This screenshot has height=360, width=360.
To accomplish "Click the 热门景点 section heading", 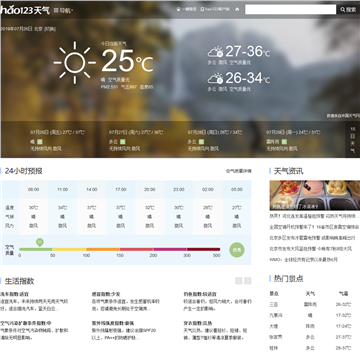I will (x=288, y=279).
